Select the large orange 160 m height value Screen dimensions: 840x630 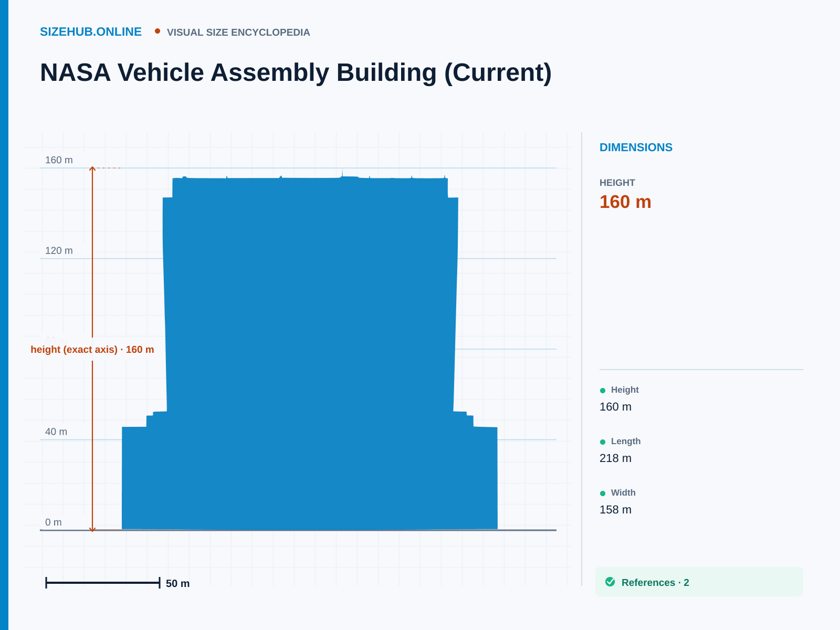coord(625,202)
